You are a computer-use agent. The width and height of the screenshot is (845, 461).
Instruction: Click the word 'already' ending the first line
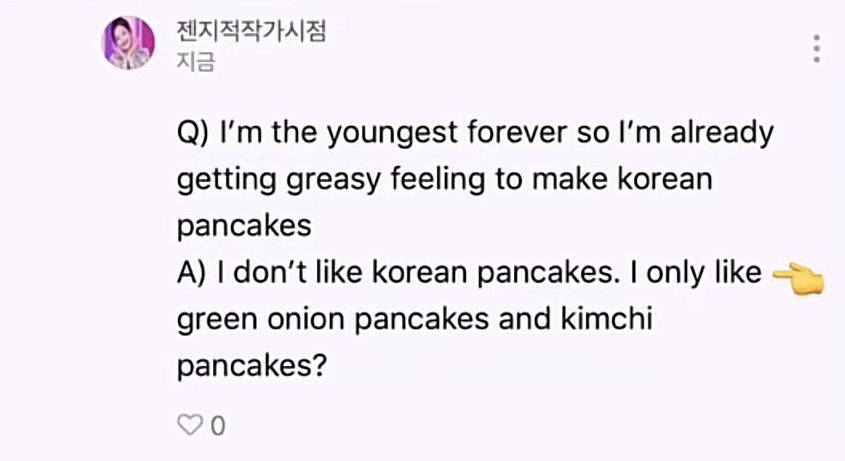[x=722, y=134]
